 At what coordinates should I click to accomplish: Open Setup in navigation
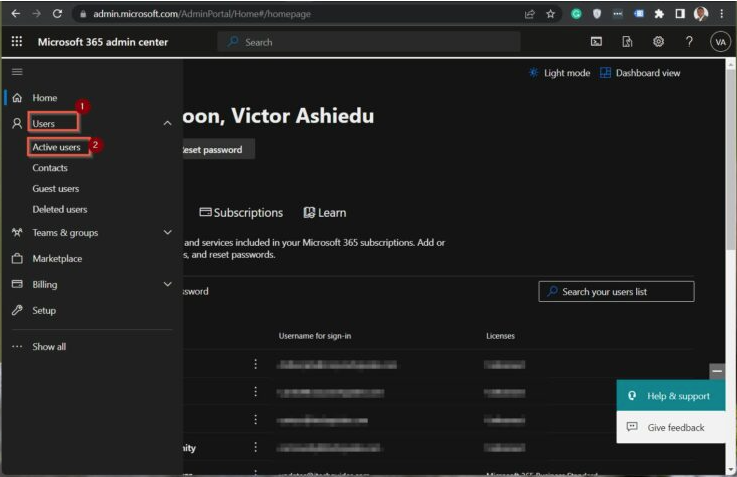pyautogui.click(x=44, y=310)
